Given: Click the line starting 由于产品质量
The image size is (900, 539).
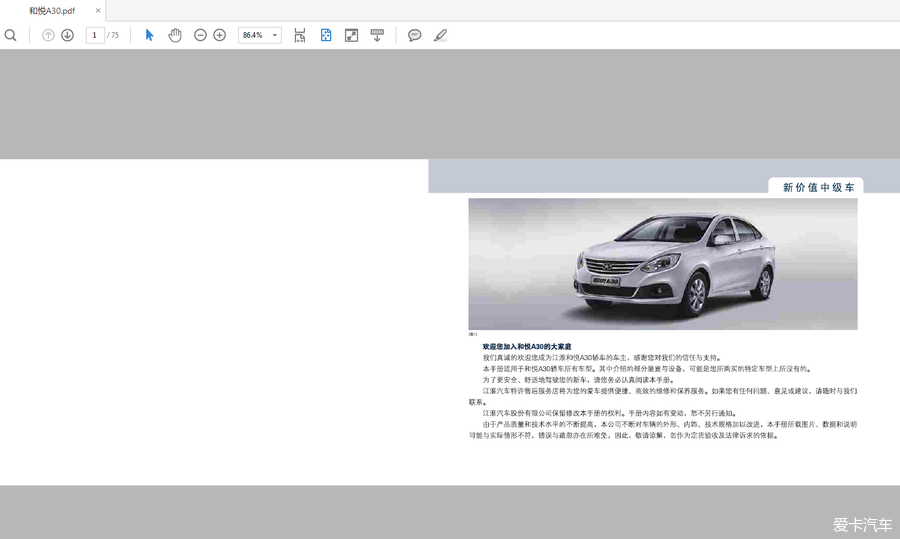Looking at the screenshot, I should [670, 424].
